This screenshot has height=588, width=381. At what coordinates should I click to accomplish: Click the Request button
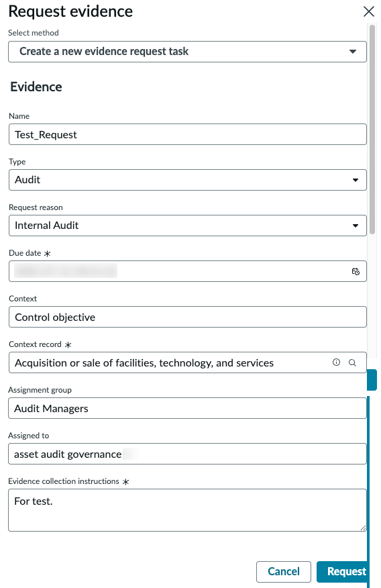pyautogui.click(x=342, y=571)
